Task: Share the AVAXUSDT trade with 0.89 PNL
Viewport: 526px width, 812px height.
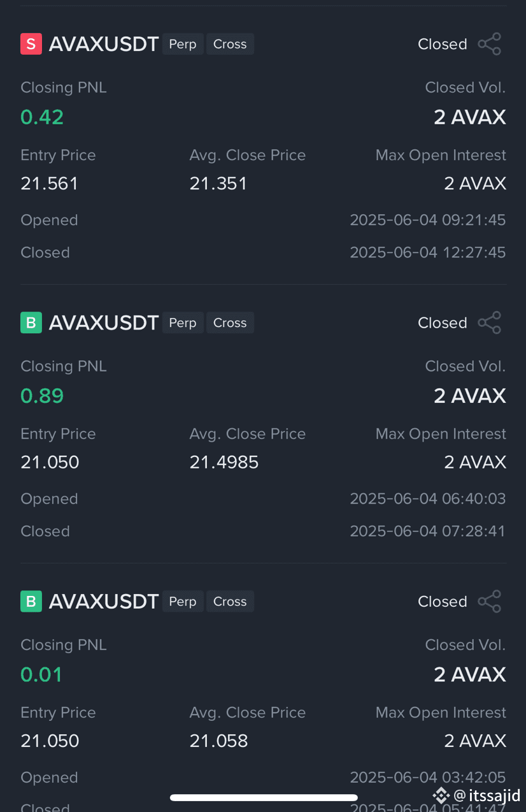Action: point(489,323)
